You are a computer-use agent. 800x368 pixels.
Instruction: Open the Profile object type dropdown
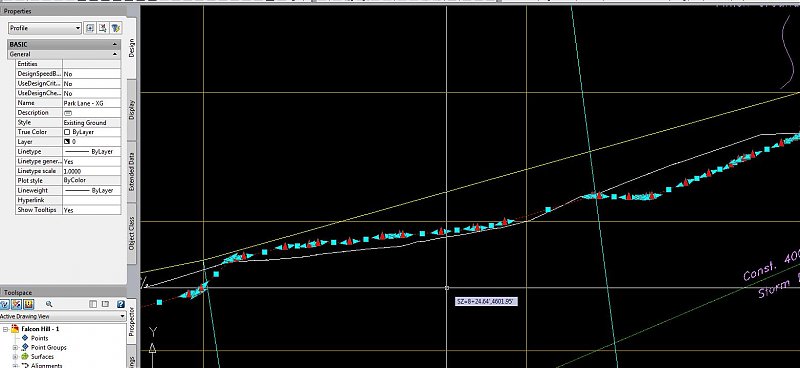point(45,28)
